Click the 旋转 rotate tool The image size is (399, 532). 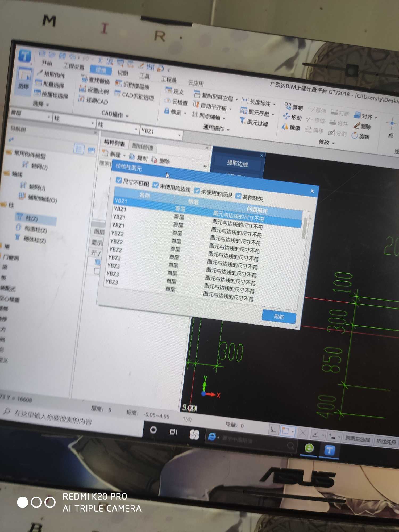point(360,136)
